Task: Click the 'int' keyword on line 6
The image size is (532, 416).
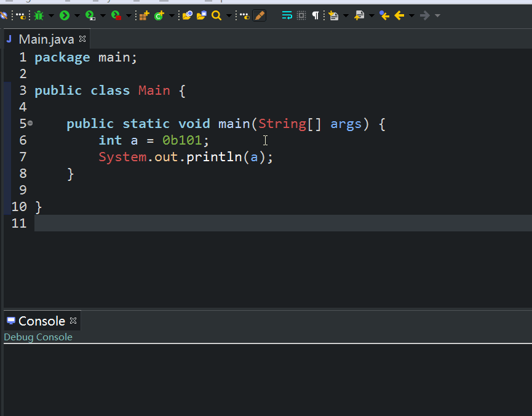Action: pos(110,140)
